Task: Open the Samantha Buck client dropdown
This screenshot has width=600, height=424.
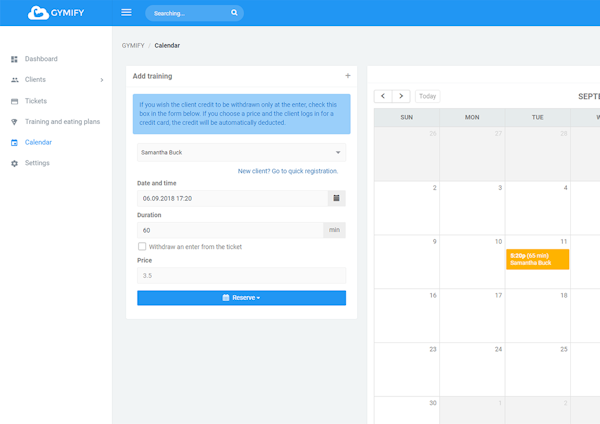Action: pos(241,153)
